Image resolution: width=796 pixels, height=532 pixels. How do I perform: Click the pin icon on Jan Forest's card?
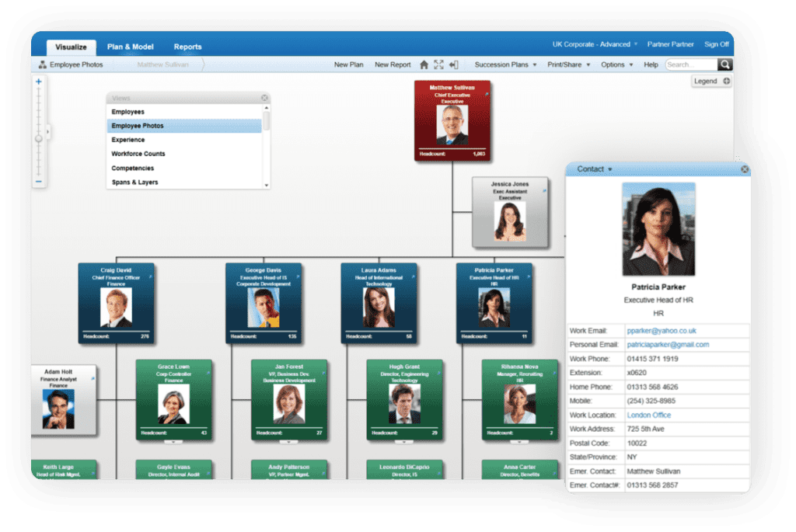click(x=323, y=374)
